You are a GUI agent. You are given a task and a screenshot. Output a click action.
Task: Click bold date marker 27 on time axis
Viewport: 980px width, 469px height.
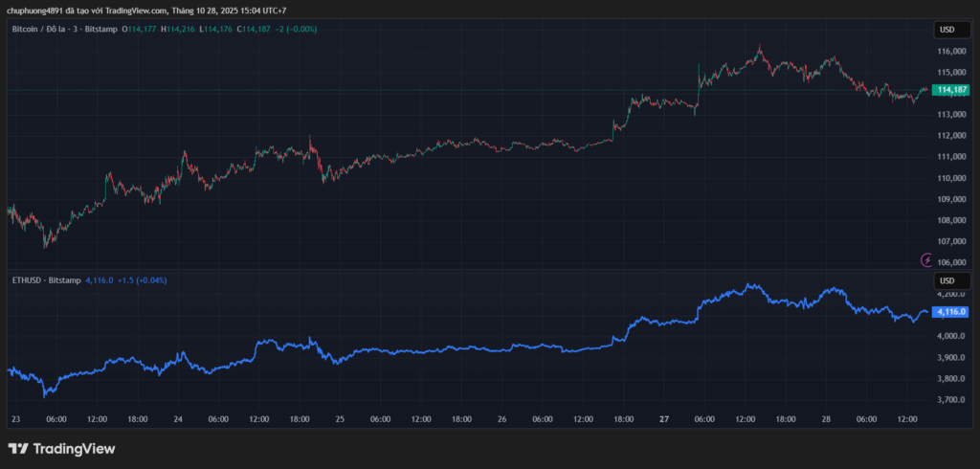(664, 419)
